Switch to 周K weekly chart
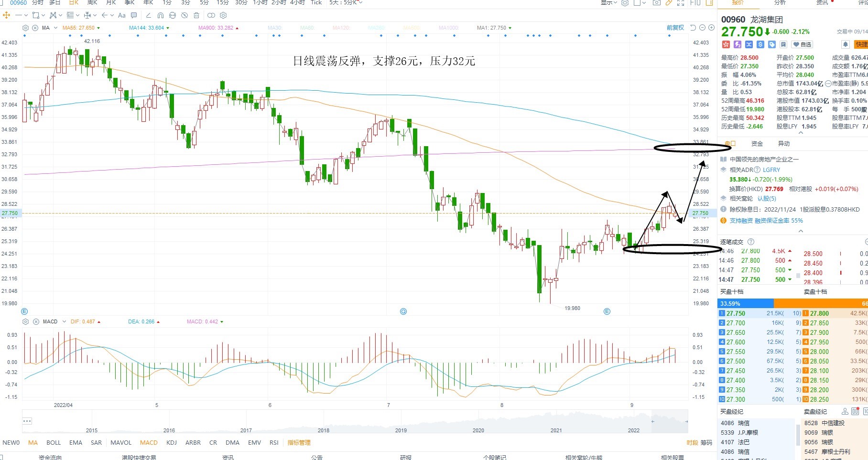 coord(92,2)
